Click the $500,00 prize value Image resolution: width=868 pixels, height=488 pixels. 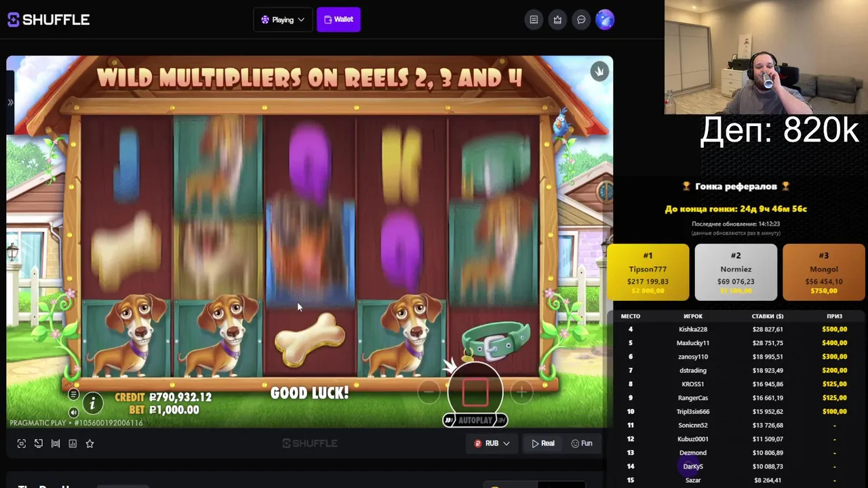point(834,329)
